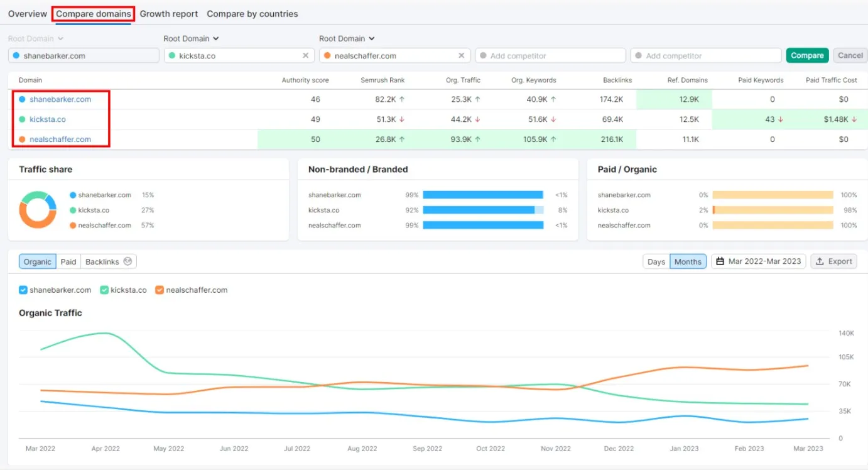Open Root Domain dropdown above kicksta.co
Image resolution: width=868 pixels, height=470 pixels.
coord(191,38)
